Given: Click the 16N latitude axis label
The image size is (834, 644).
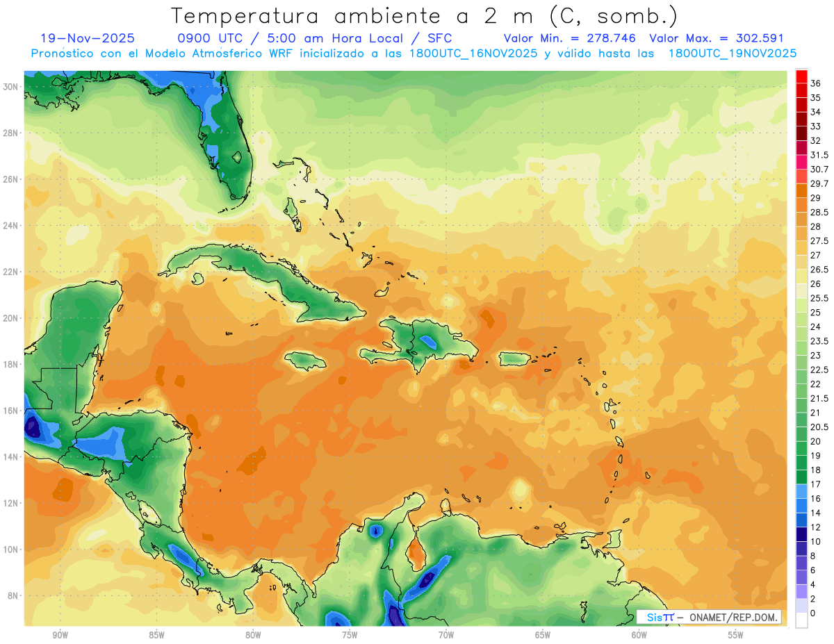Looking at the screenshot, I should pos(10,411).
